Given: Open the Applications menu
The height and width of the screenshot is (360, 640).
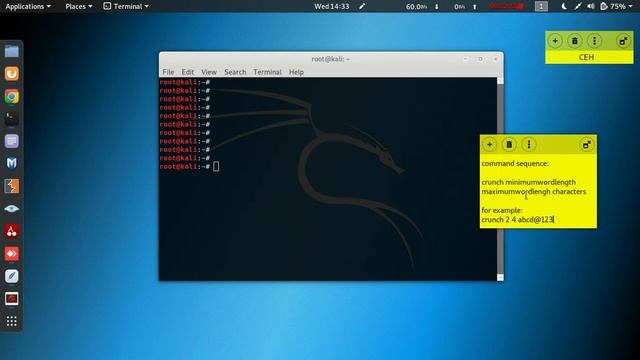Looking at the screenshot, I should [x=28, y=6].
